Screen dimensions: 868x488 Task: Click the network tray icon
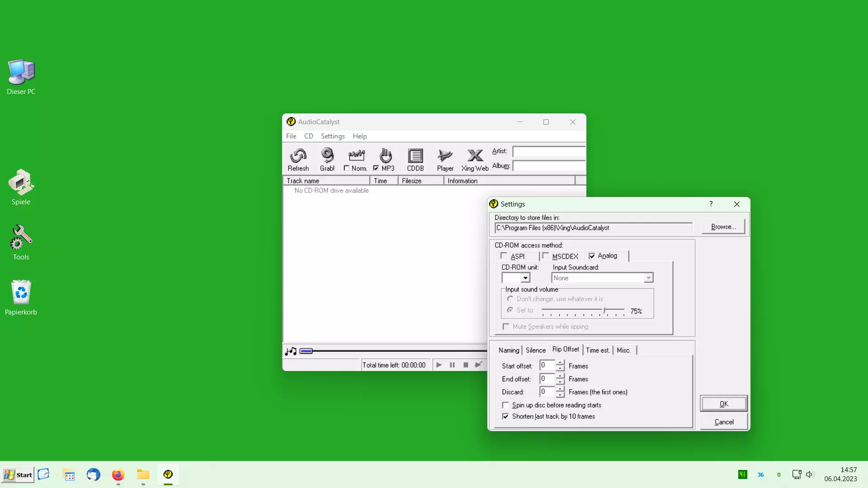[x=797, y=474]
